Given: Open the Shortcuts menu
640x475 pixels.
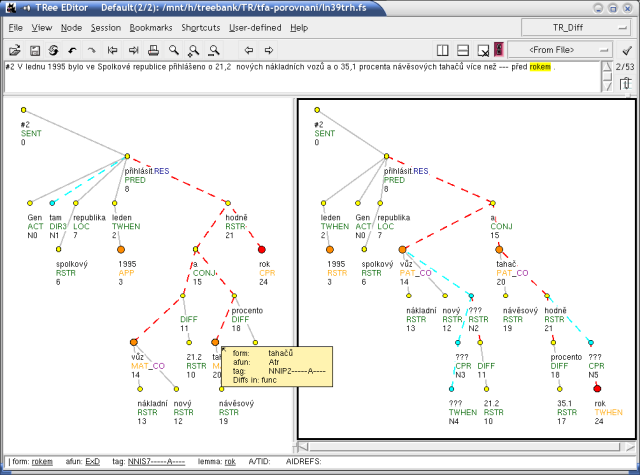Looking at the screenshot, I should pyautogui.click(x=200, y=28).
